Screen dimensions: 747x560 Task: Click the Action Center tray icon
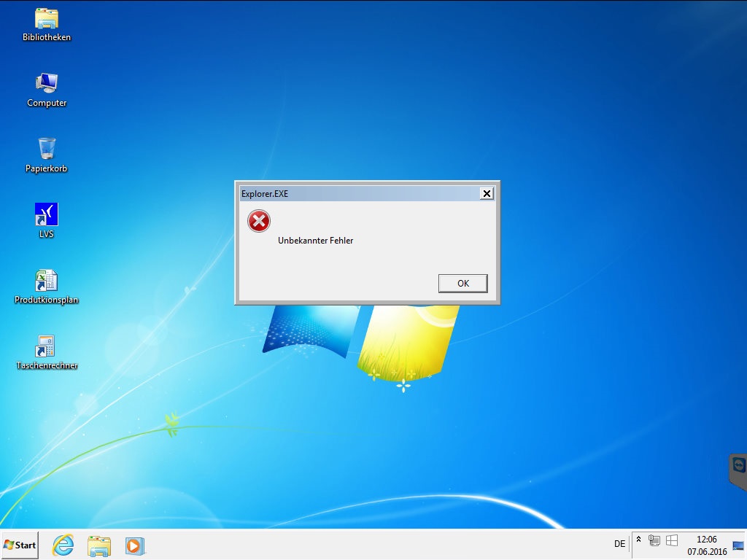click(672, 540)
